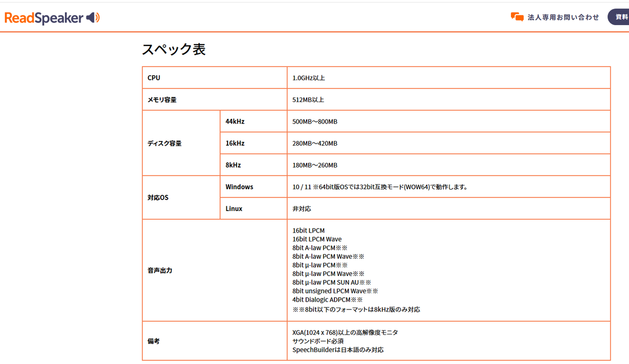Click the chat bubble inquiry icon
Viewport: 629px width, 364px height.
coord(517,17)
